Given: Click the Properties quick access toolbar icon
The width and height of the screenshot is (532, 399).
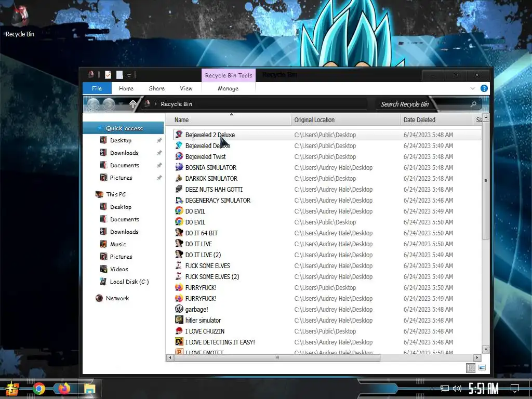Looking at the screenshot, I should (108, 75).
